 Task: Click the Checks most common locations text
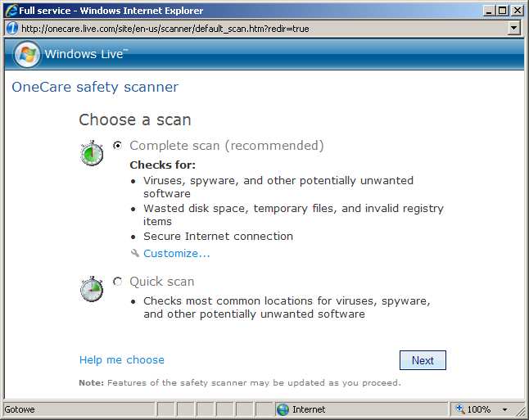(x=287, y=307)
